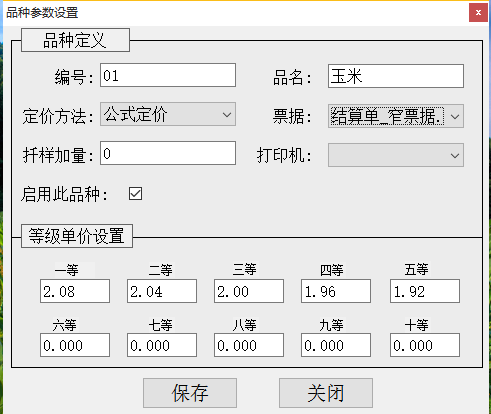Open the 打印机 dropdown

point(396,155)
